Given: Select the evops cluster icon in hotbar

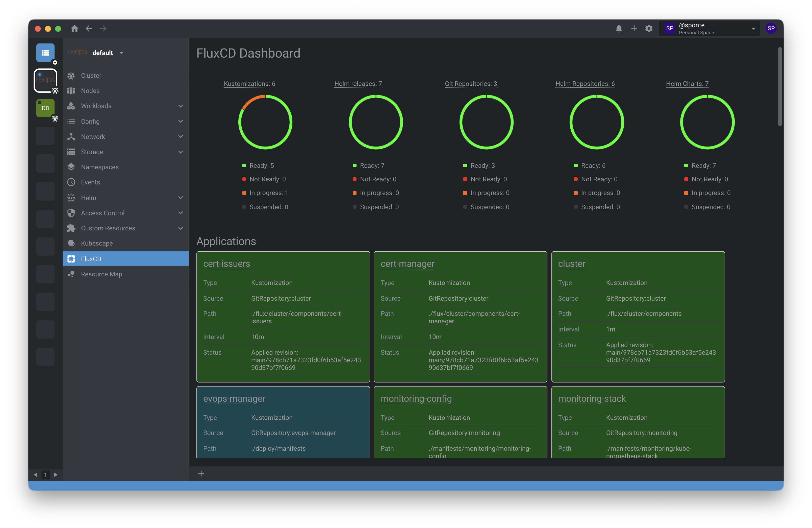Looking at the screenshot, I should pyautogui.click(x=45, y=80).
